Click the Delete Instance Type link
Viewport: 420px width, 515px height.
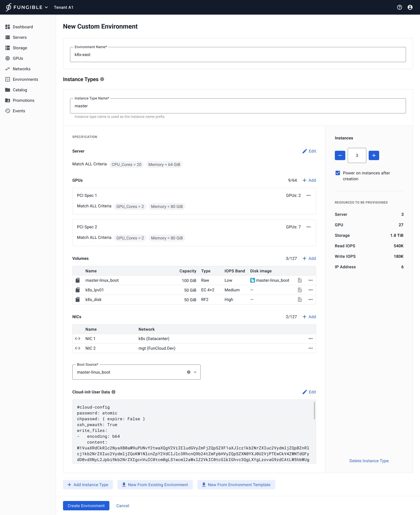coord(369,461)
